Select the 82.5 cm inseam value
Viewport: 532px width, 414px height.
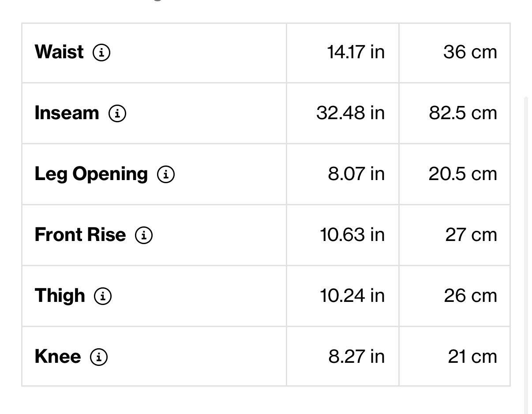pyautogui.click(x=463, y=113)
